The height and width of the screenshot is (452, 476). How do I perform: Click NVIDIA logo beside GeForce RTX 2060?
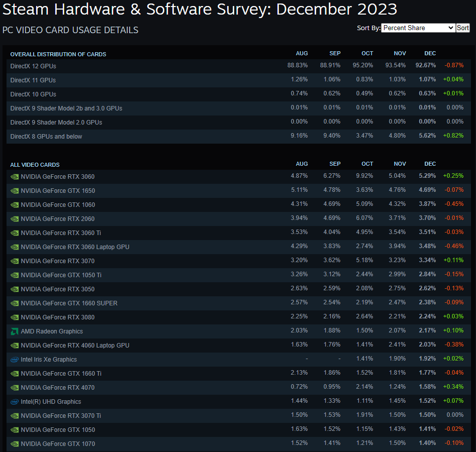point(15,219)
